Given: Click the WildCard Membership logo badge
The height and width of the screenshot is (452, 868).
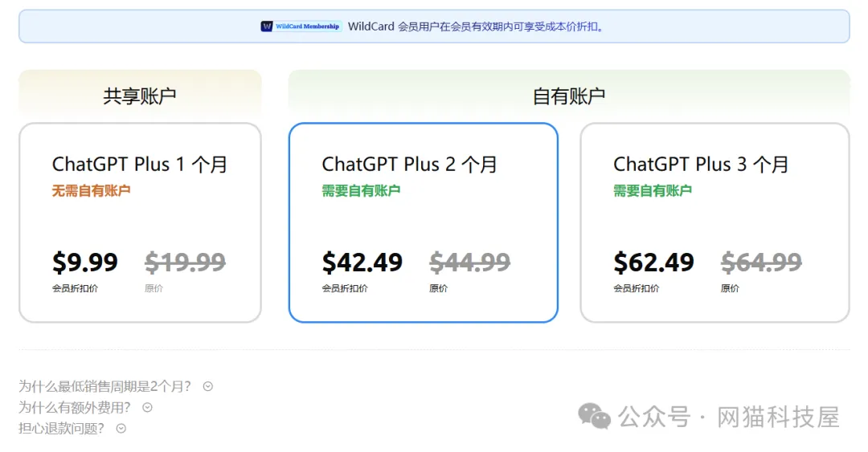Looking at the screenshot, I should (x=301, y=26).
